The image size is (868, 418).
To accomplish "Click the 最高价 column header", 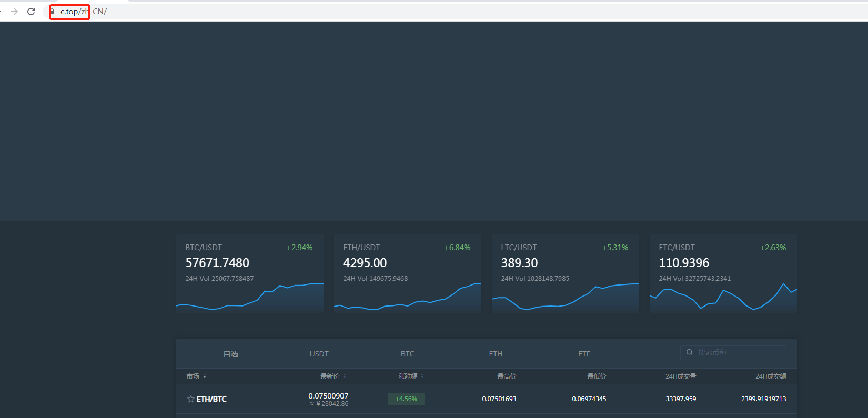I will tap(507, 376).
